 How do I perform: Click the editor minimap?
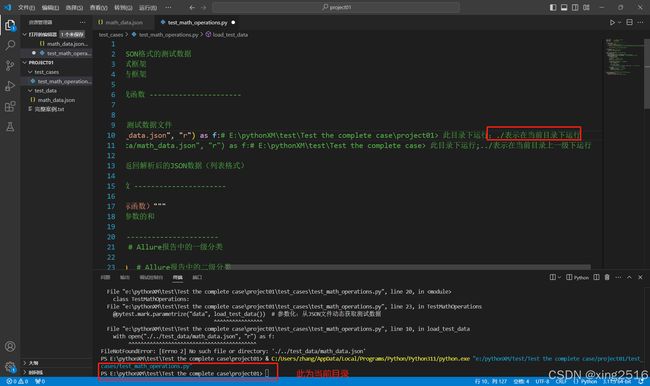623,58
